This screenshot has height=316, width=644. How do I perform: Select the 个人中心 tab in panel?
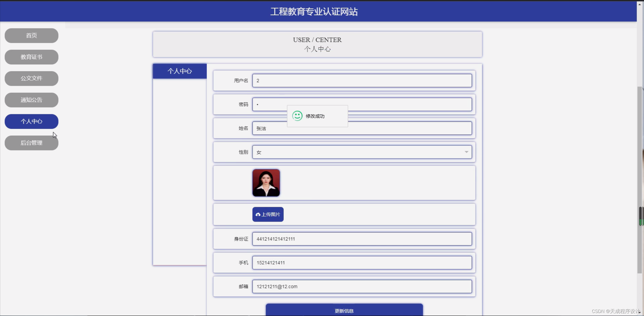180,71
